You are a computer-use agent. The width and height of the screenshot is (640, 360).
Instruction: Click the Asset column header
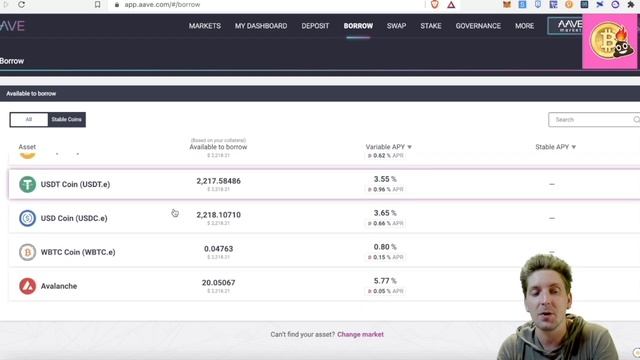point(27,147)
